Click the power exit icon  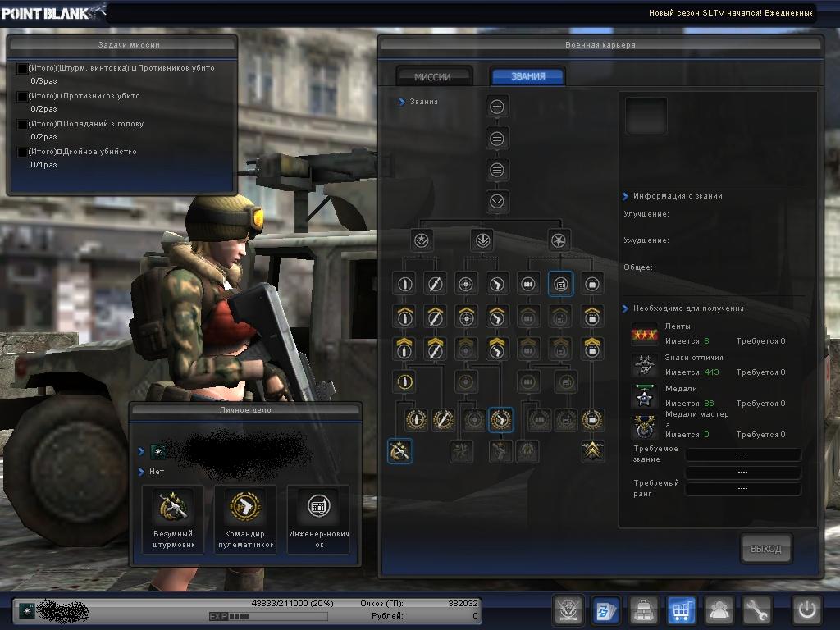click(807, 609)
